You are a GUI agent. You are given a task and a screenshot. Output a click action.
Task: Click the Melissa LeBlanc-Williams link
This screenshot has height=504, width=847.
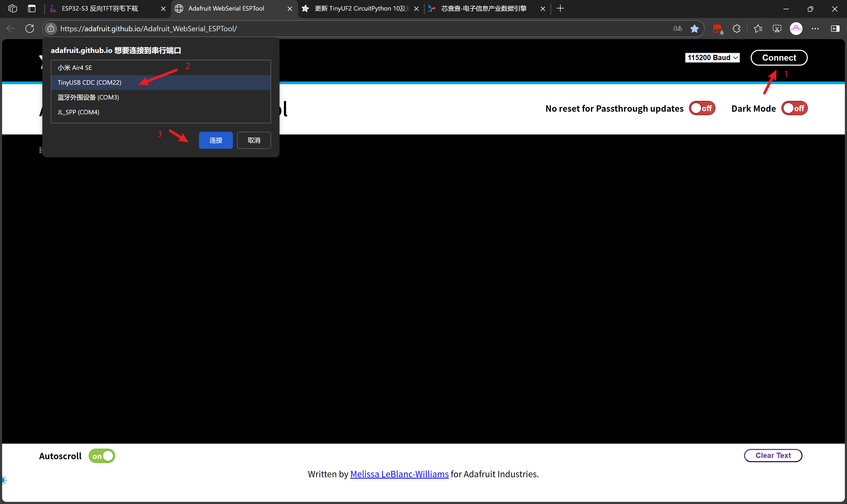(x=399, y=474)
